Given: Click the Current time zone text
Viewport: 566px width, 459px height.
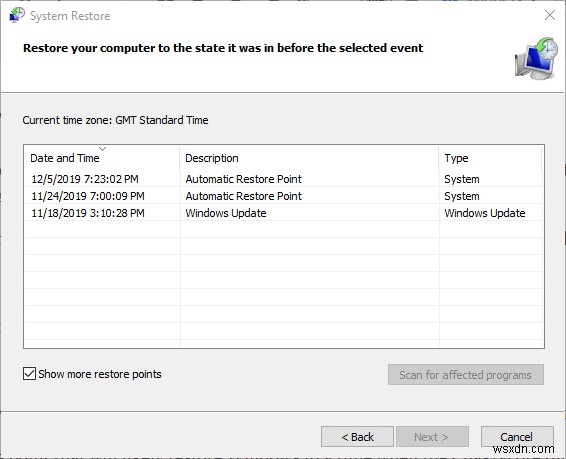Looking at the screenshot, I should 115,120.
